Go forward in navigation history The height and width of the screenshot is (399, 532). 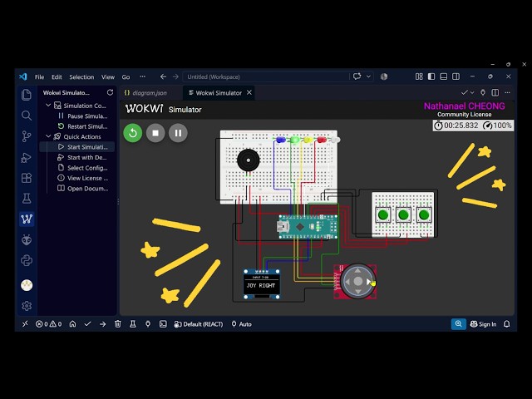[x=175, y=77]
